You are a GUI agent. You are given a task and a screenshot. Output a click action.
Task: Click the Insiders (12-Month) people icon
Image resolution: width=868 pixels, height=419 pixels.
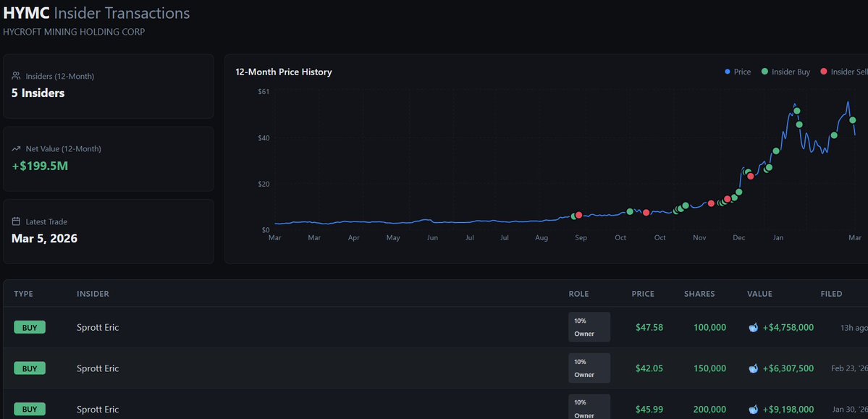pos(16,76)
